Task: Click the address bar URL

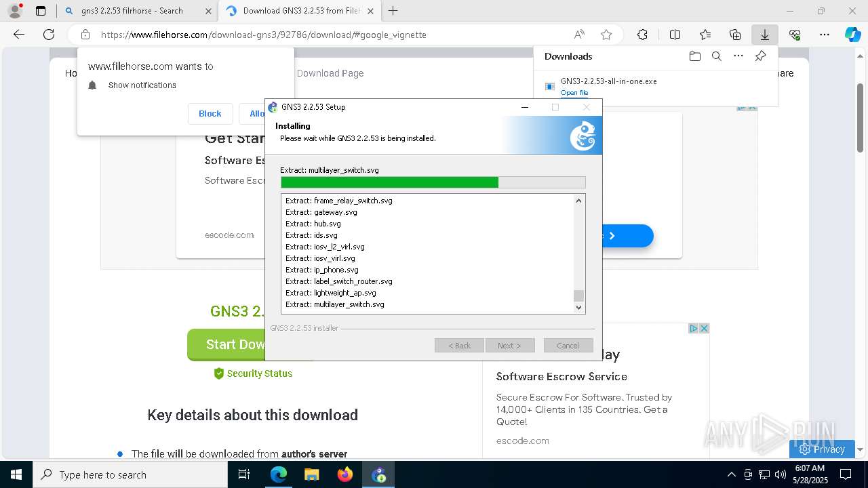Action: [x=264, y=35]
